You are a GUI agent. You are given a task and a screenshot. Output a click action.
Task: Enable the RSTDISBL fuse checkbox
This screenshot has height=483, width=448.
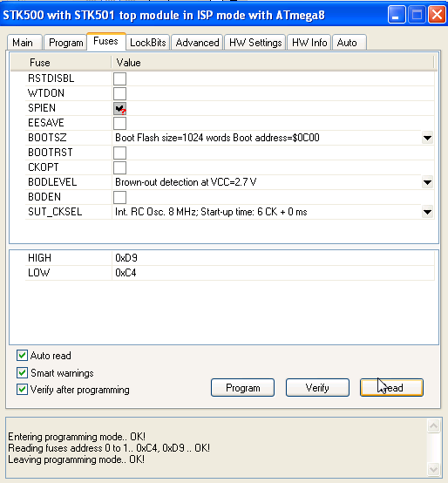(x=119, y=78)
